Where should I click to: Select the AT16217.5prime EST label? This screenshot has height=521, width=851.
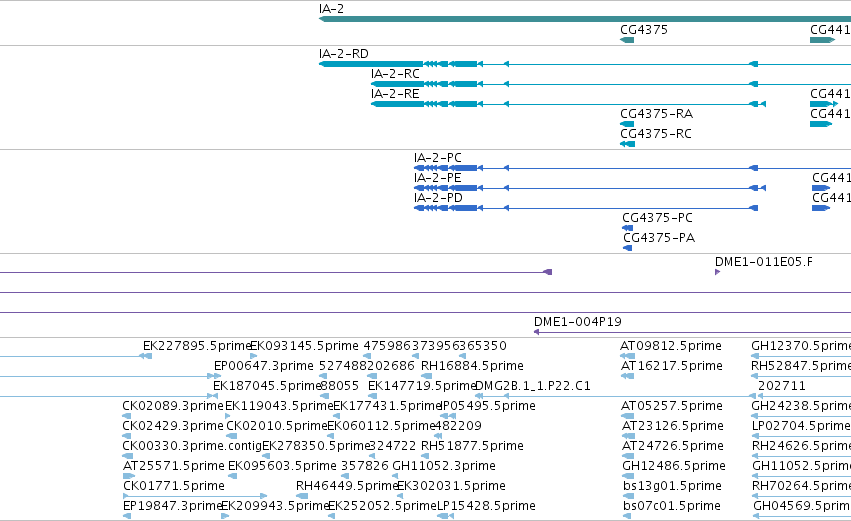[671, 366]
